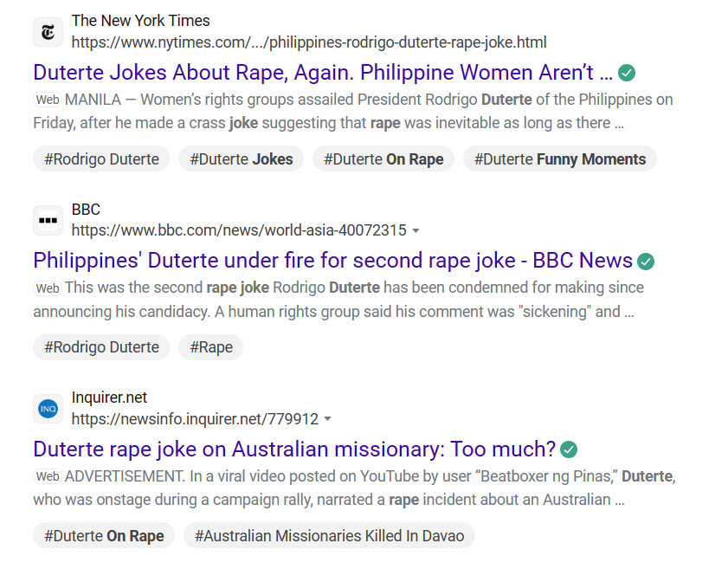Click the Inquirer.net INQ favicon
The height and width of the screenshot is (569, 728).
(x=48, y=409)
